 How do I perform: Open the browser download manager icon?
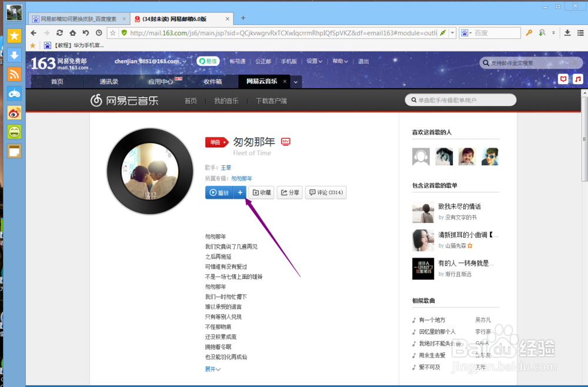point(567,33)
